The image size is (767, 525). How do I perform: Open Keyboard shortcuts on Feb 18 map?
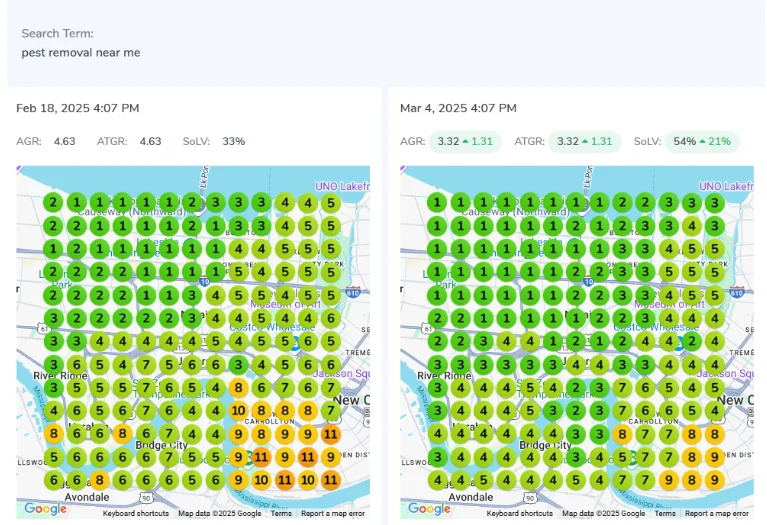pos(135,513)
